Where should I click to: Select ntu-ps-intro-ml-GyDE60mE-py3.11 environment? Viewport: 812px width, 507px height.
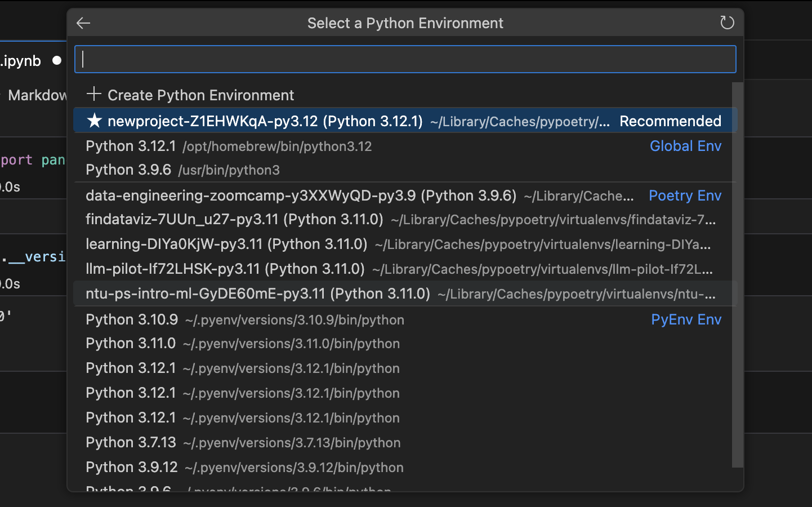[405, 293]
